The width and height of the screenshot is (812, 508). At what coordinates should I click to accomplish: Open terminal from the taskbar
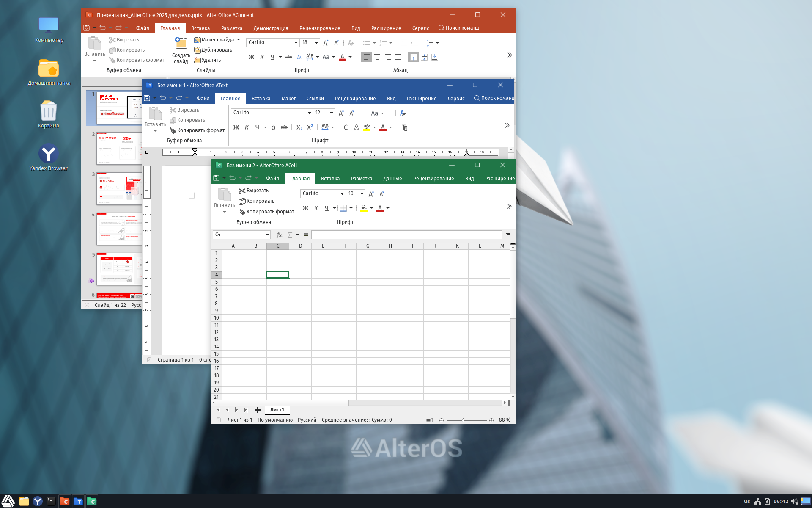51,501
